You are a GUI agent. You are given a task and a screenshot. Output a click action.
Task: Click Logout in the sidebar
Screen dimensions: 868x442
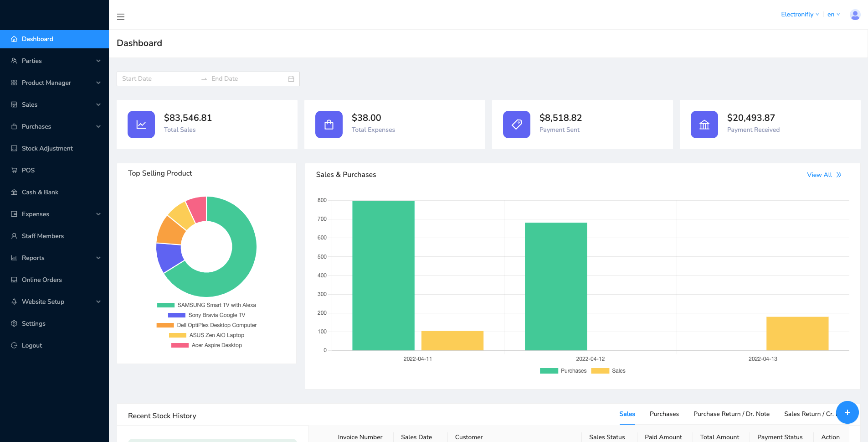pyautogui.click(x=55, y=345)
